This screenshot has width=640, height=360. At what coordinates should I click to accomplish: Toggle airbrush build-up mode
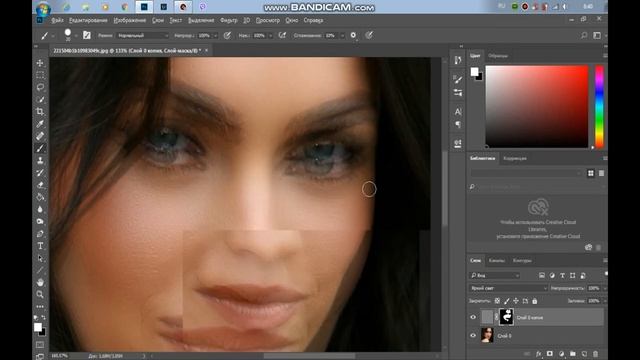pyautogui.click(x=282, y=36)
